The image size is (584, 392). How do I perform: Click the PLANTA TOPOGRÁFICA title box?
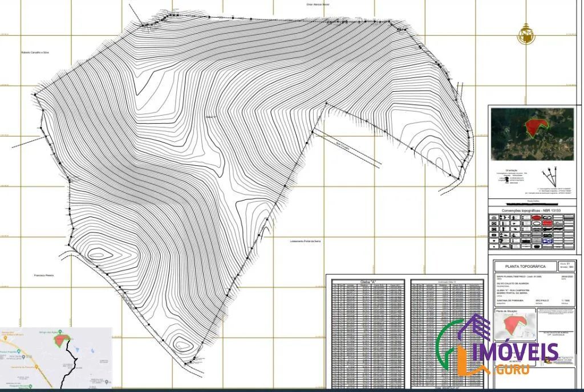click(525, 266)
